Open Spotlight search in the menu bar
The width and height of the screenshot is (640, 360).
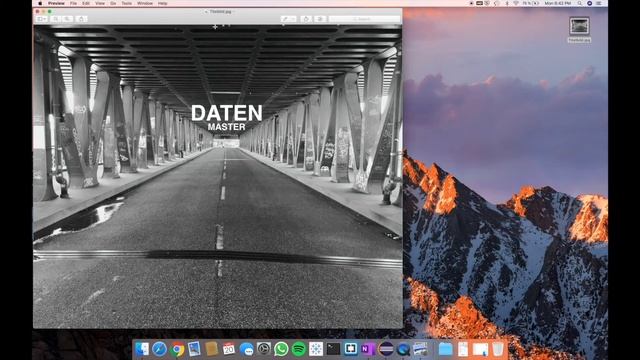tap(580, 3)
